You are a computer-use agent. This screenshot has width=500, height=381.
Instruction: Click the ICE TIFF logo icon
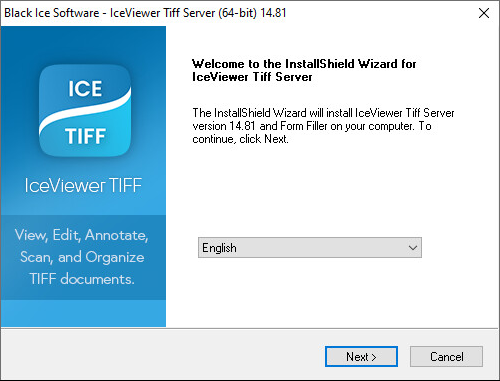coord(85,111)
